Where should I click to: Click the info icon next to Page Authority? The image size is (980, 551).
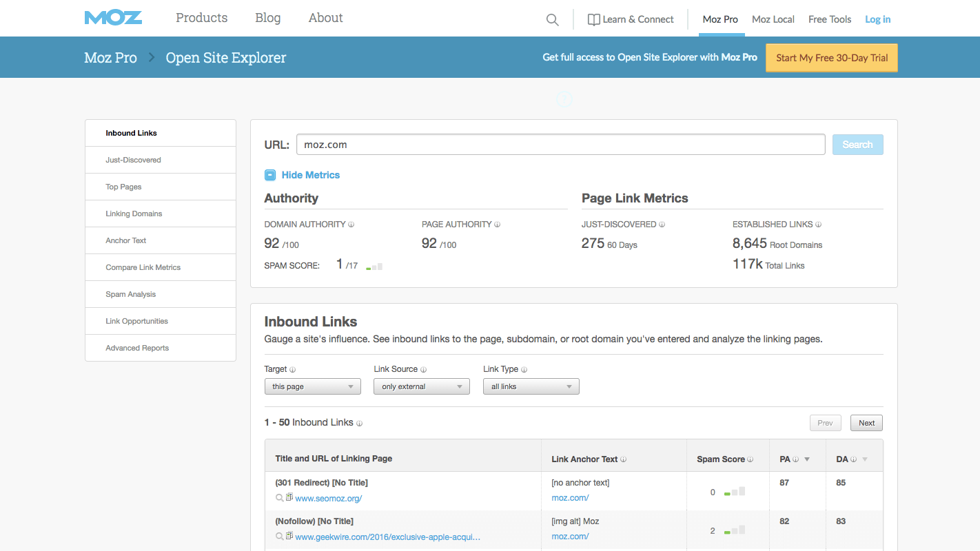tap(497, 225)
